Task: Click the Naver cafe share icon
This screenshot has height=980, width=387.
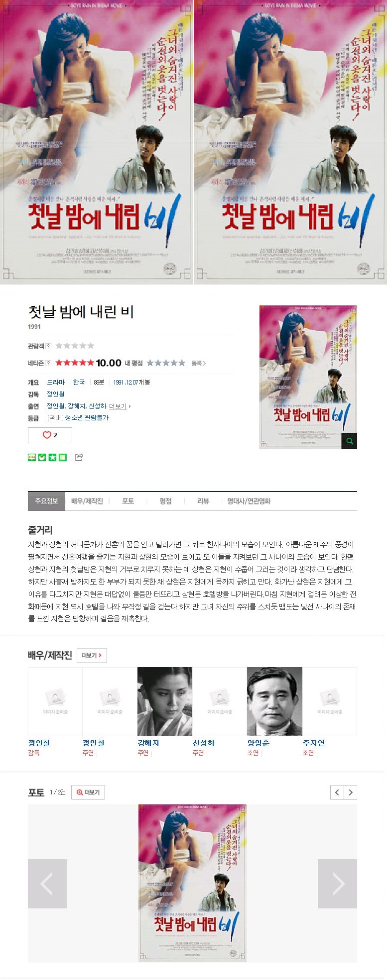Action: [x=42, y=457]
